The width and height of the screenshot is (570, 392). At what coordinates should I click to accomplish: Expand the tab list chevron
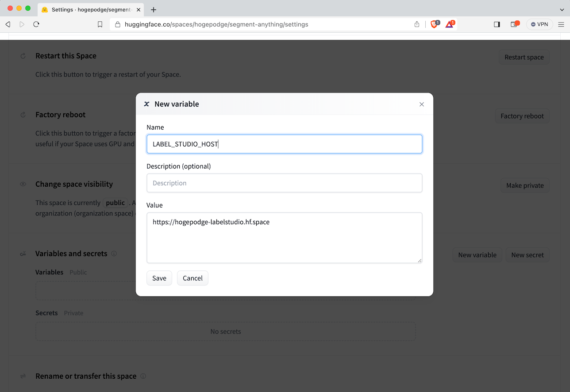point(562,9)
